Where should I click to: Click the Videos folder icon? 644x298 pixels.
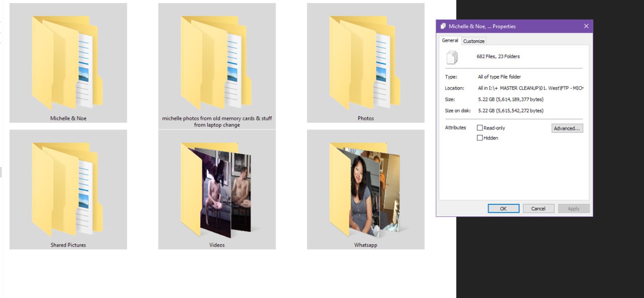[217, 189]
